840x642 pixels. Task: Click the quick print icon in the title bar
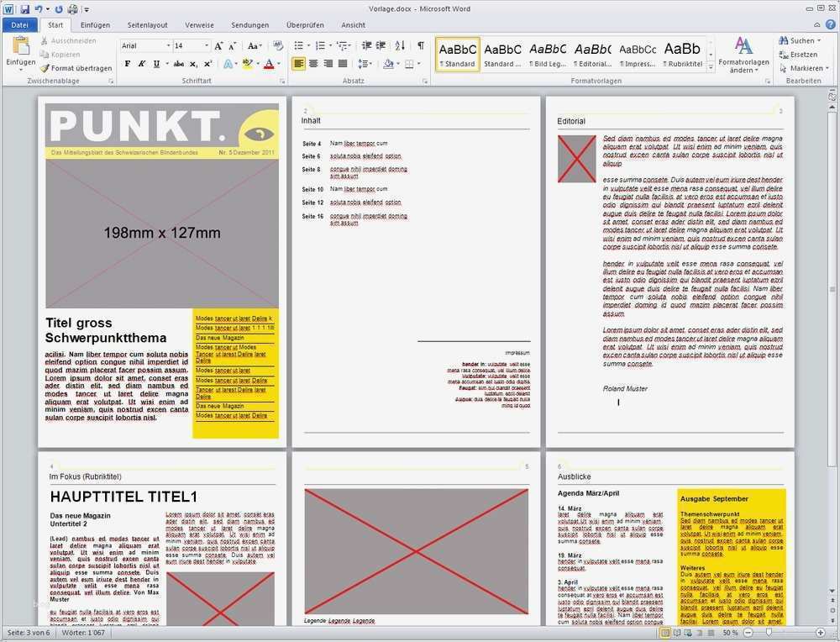[73, 9]
